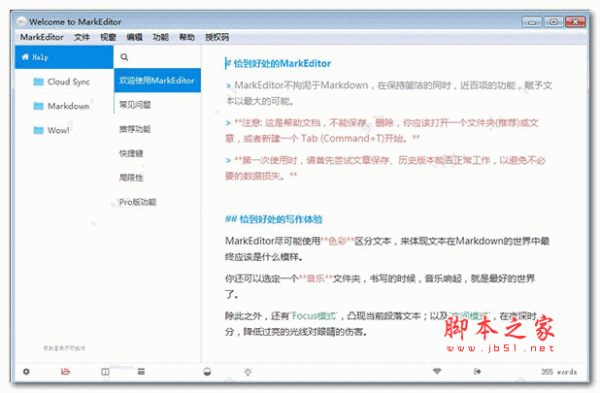Click the home icon beside Help
Viewport: 600px width, 393px height.
click(25, 57)
